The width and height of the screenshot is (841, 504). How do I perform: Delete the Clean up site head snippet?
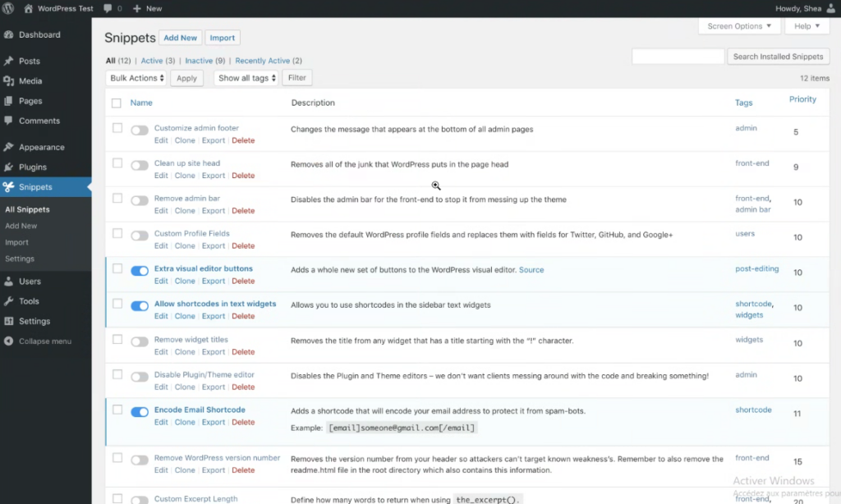[x=243, y=176]
